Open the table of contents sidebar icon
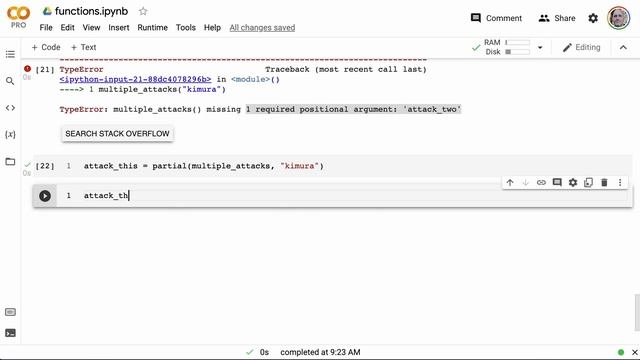Image resolution: width=640 pixels, height=360 pixels. (x=10, y=54)
